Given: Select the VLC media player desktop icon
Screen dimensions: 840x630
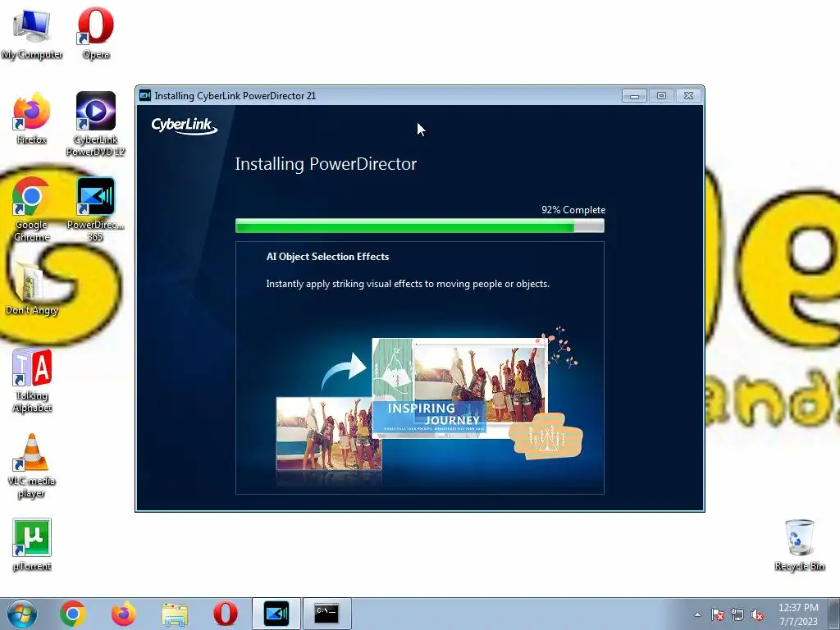Looking at the screenshot, I should pos(32,466).
